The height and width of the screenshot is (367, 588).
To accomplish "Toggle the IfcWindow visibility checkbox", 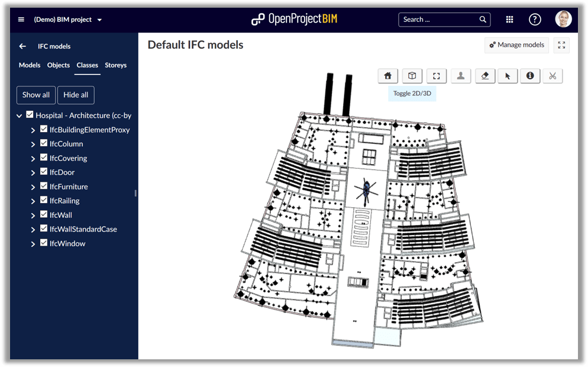I will pos(43,243).
